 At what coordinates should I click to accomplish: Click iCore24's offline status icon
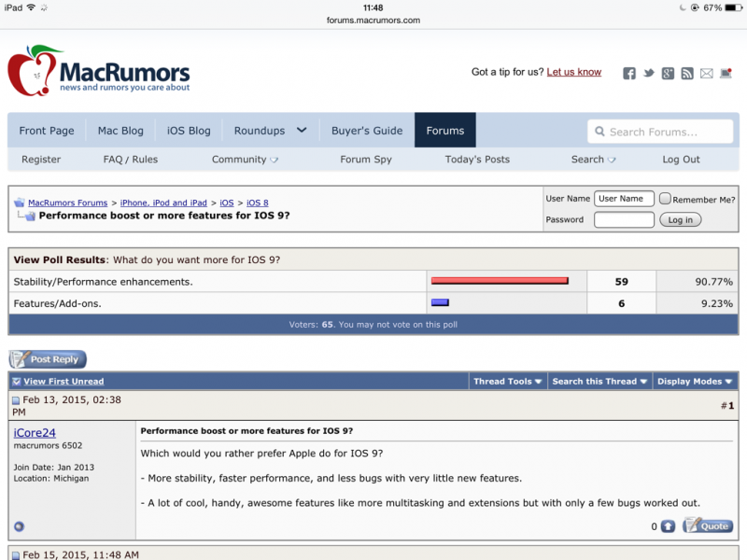tap(20, 526)
